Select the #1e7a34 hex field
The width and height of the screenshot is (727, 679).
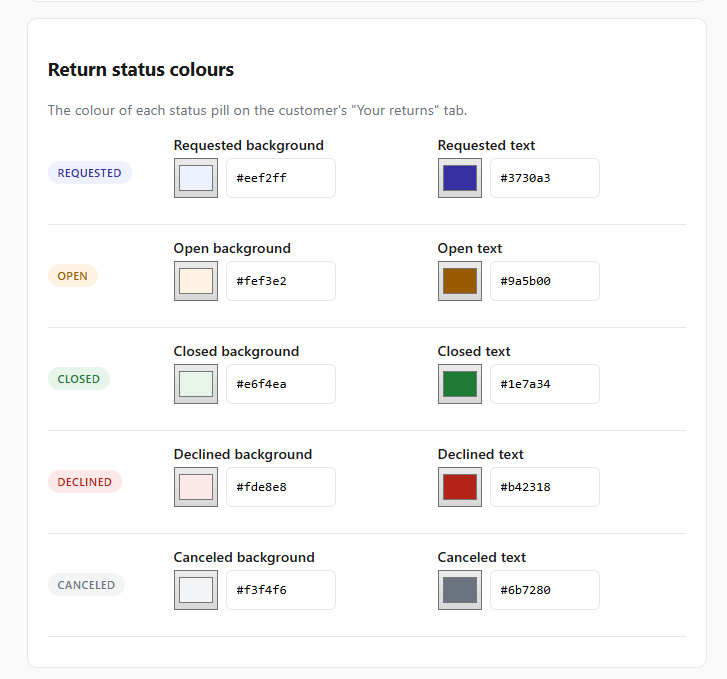click(545, 384)
